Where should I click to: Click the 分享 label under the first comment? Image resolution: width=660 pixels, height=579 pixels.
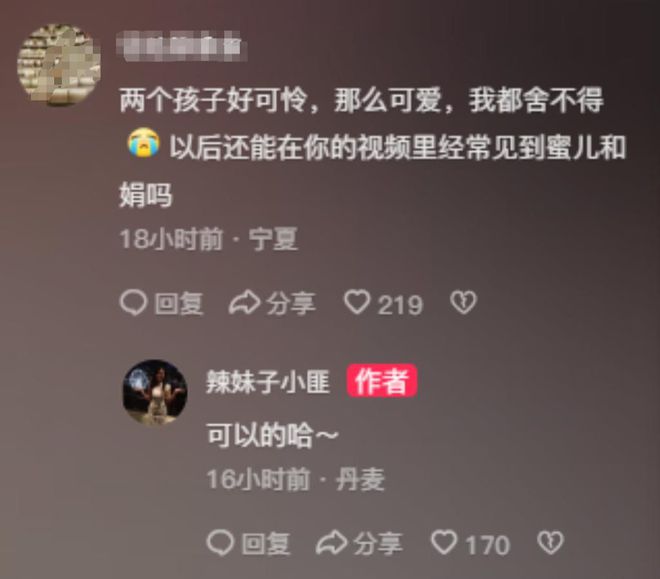pyautogui.click(x=291, y=304)
